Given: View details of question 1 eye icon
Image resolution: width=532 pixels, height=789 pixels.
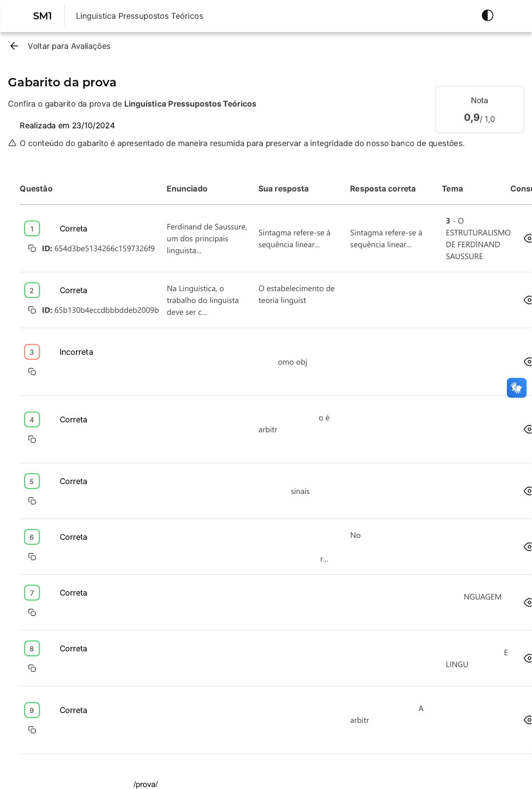Looking at the screenshot, I should click(528, 238).
